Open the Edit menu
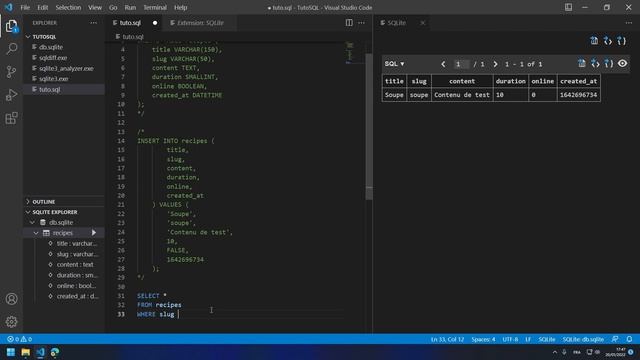This screenshot has height=360, width=640. 42,7
